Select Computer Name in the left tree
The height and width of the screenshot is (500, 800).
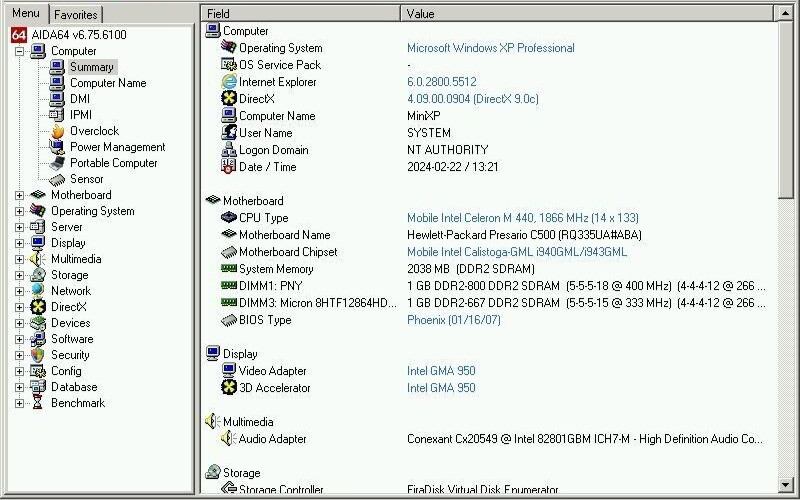(x=108, y=83)
